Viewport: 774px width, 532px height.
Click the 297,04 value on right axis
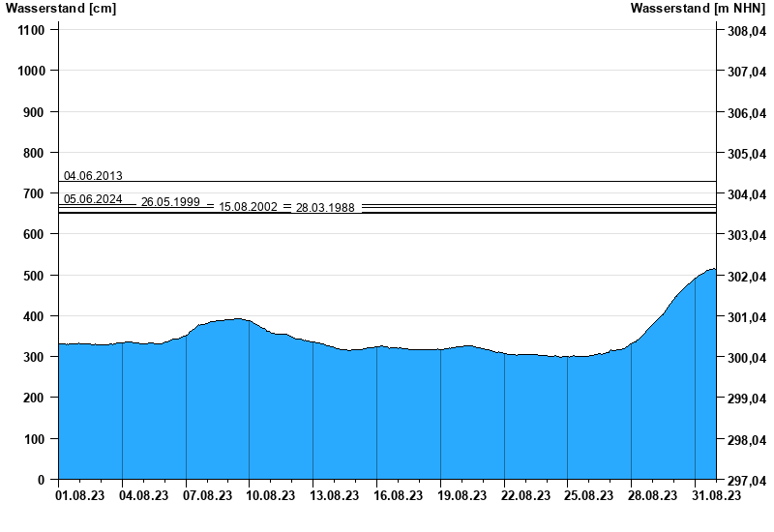746,481
